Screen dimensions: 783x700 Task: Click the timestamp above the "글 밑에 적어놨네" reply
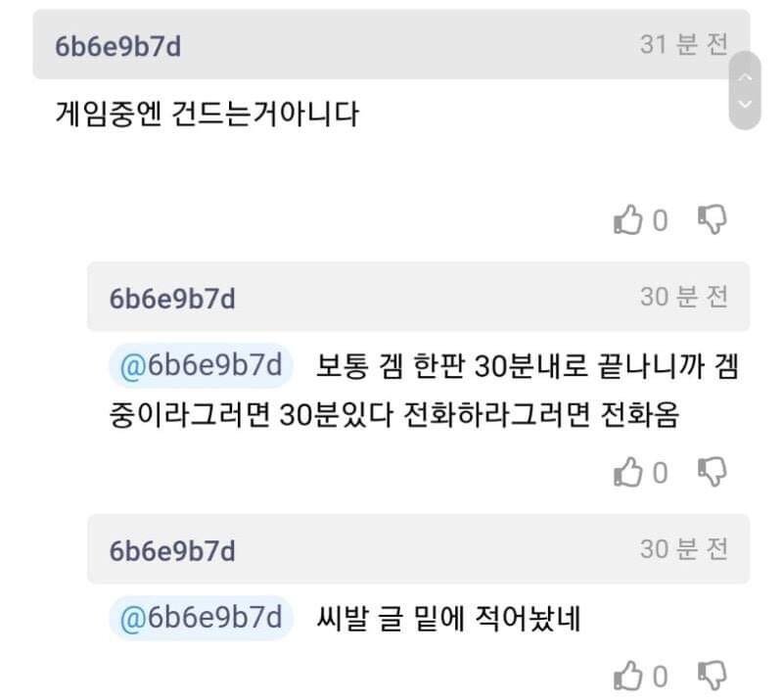(x=684, y=549)
